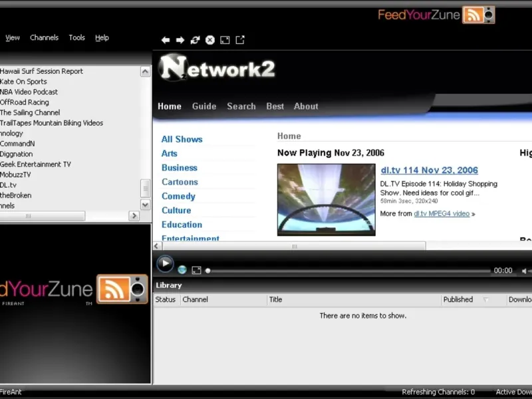Click the player fullscreen icon

(x=196, y=270)
